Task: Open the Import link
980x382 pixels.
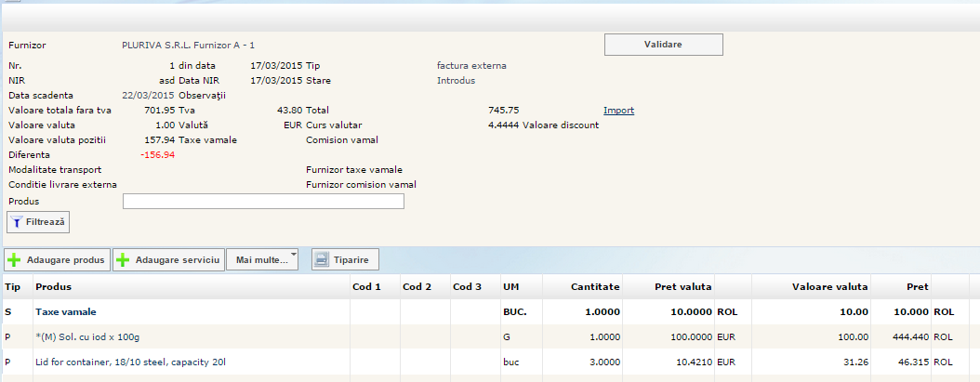Action: click(618, 110)
